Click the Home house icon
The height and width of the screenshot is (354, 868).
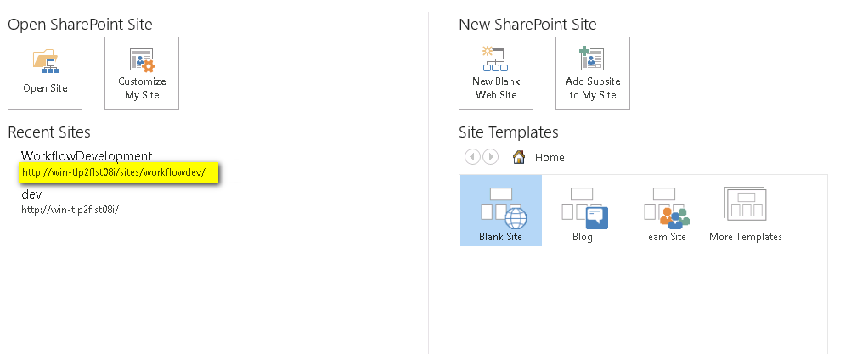click(x=519, y=157)
